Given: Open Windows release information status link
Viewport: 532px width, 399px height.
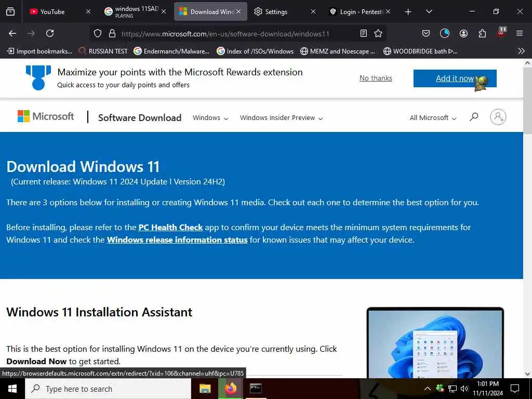Looking at the screenshot, I should [177, 240].
